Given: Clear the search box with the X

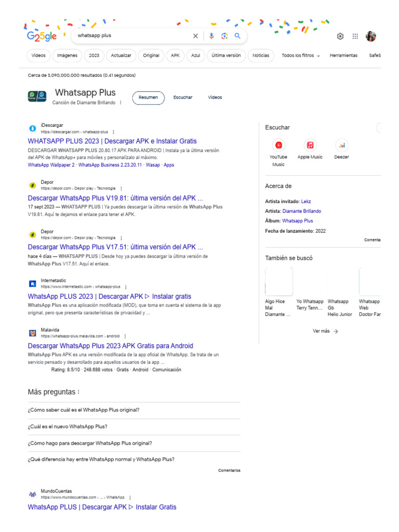Looking at the screenshot, I should (195, 36).
